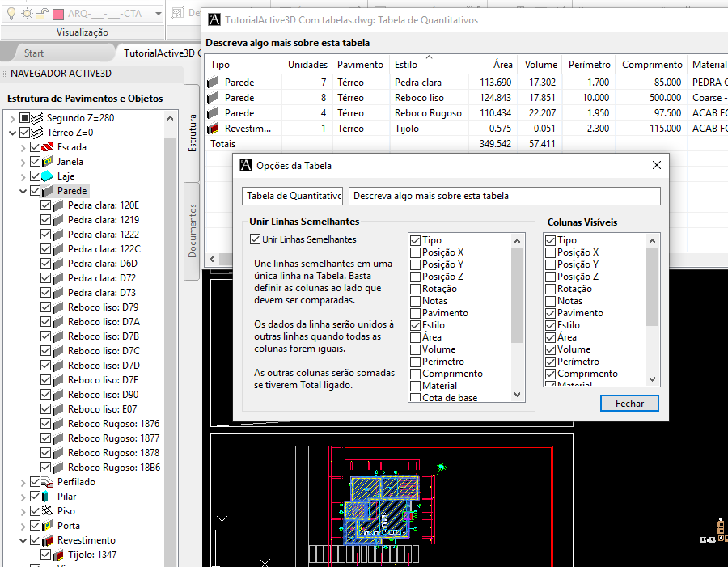Uncheck Estilo in the comparison columns list
Image resolution: width=728 pixels, height=567 pixels.
(x=416, y=325)
